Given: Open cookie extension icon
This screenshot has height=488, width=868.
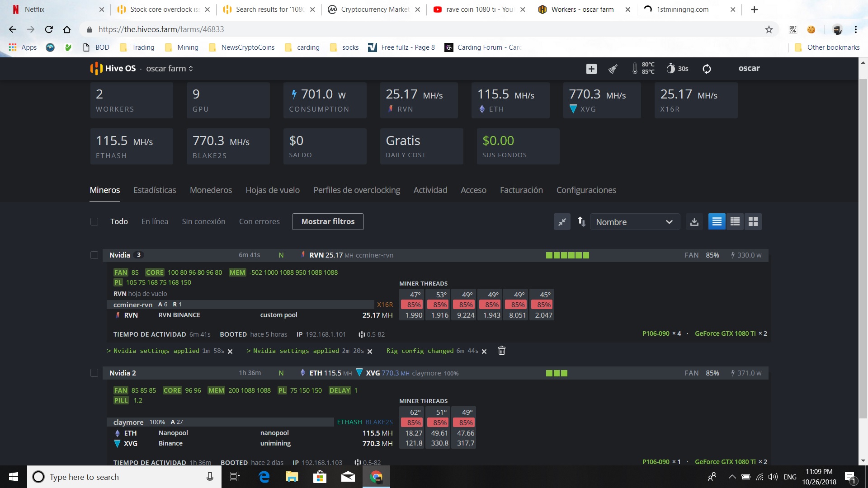Looking at the screenshot, I should [x=811, y=29].
